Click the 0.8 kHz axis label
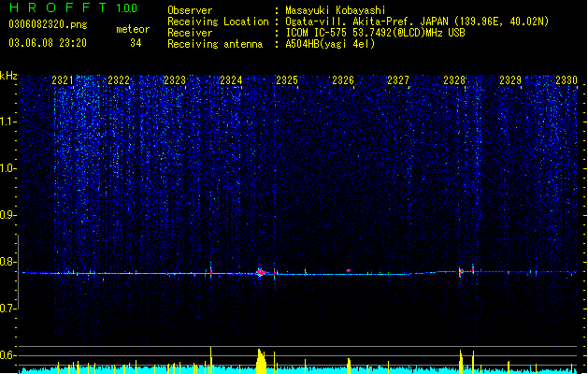 [x=7, y=262]
